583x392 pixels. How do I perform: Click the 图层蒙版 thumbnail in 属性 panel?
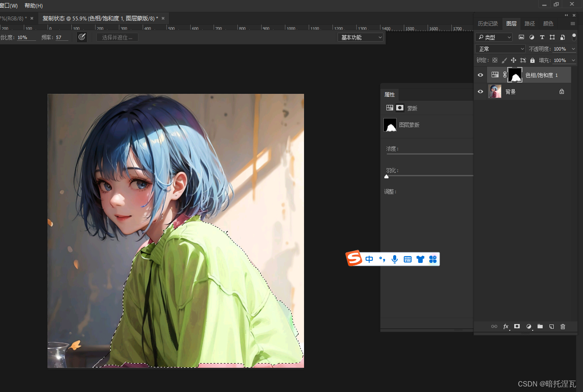390,125
